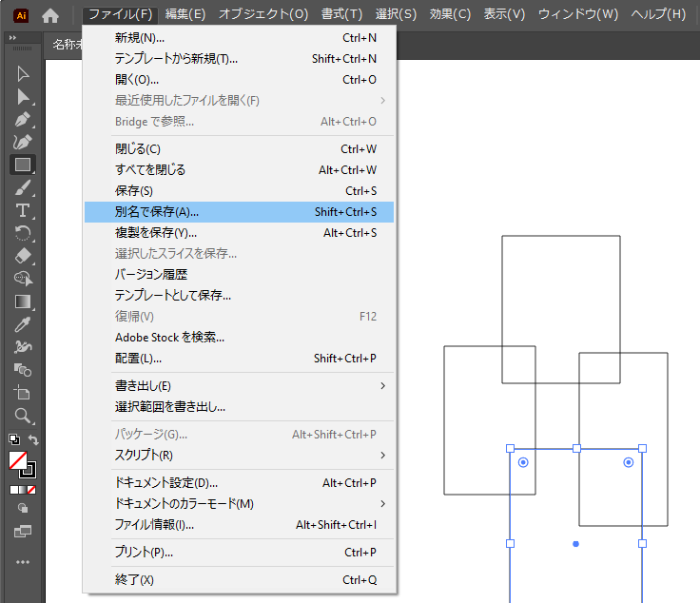The image size is (700, 603).
Task: Activate the Rectangle tool
Action: 23,165
